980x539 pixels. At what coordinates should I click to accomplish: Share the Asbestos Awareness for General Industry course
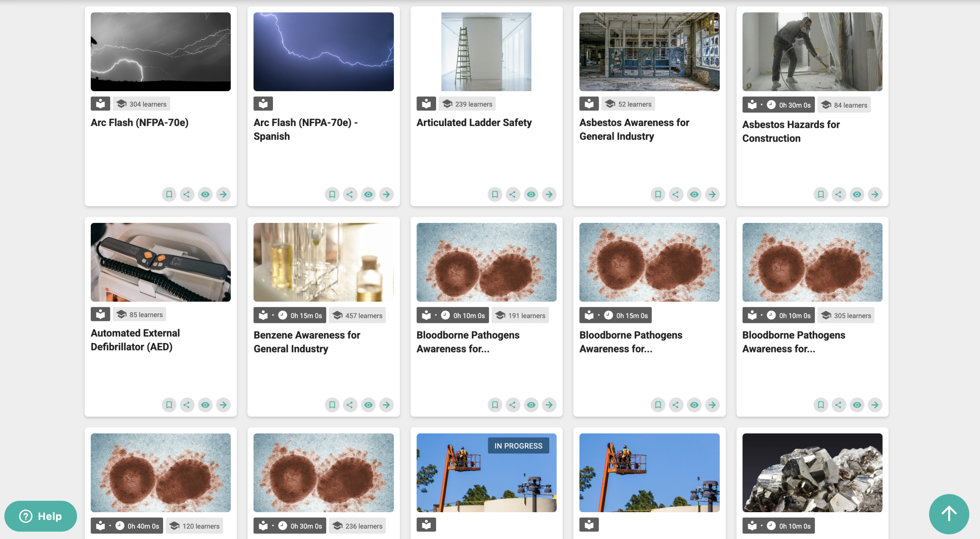[676, 194]
